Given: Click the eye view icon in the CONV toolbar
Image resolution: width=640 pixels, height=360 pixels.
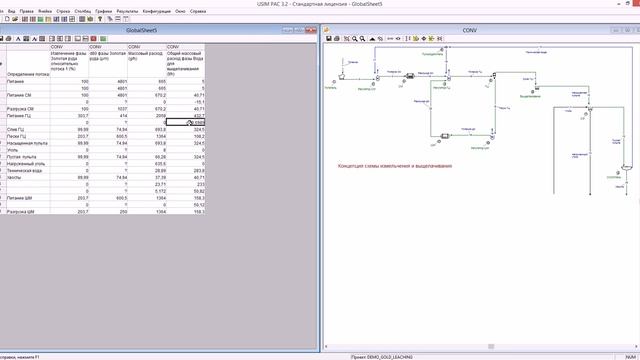Looking at the screenshot, I should pos(398,38).
